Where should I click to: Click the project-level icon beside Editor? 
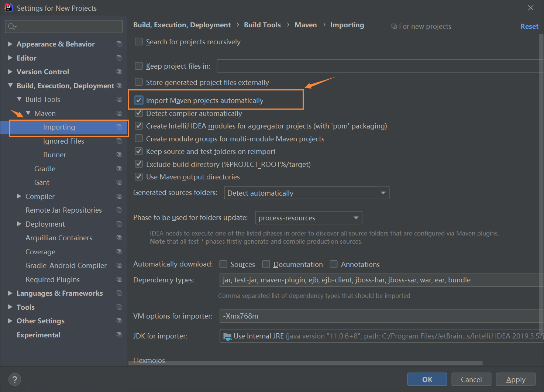pyautogui.click(x=119, y=58)
